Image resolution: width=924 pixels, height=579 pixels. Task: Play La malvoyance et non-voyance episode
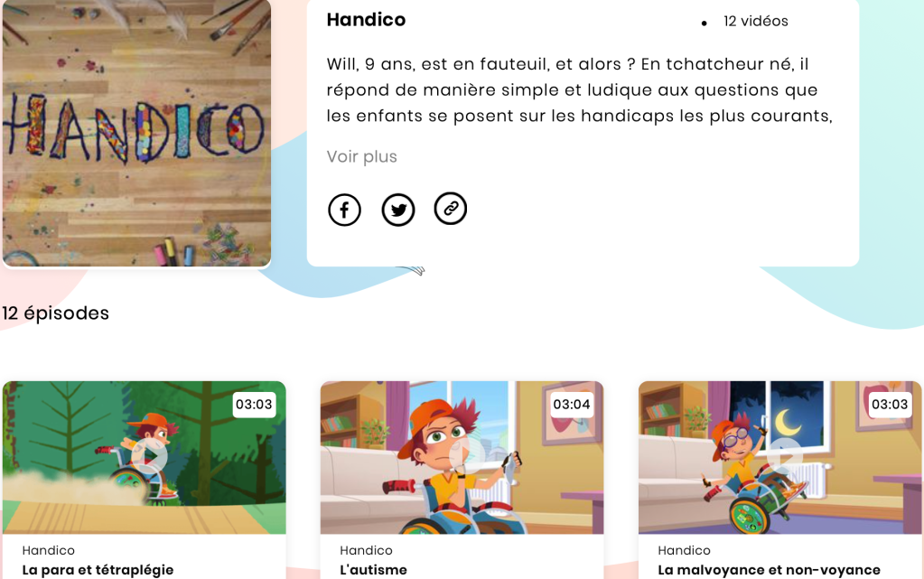[x=786, y=456]
